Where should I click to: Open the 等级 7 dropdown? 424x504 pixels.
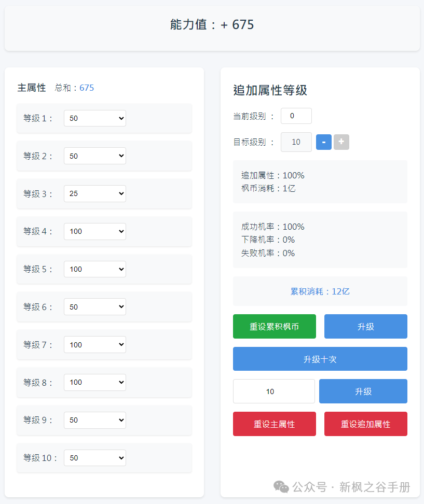tap(95, 344)
